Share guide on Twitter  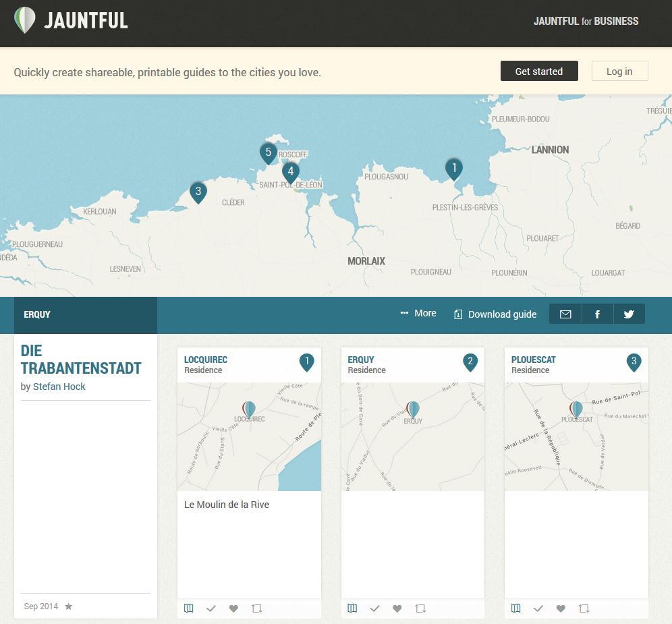coord(629,314)
